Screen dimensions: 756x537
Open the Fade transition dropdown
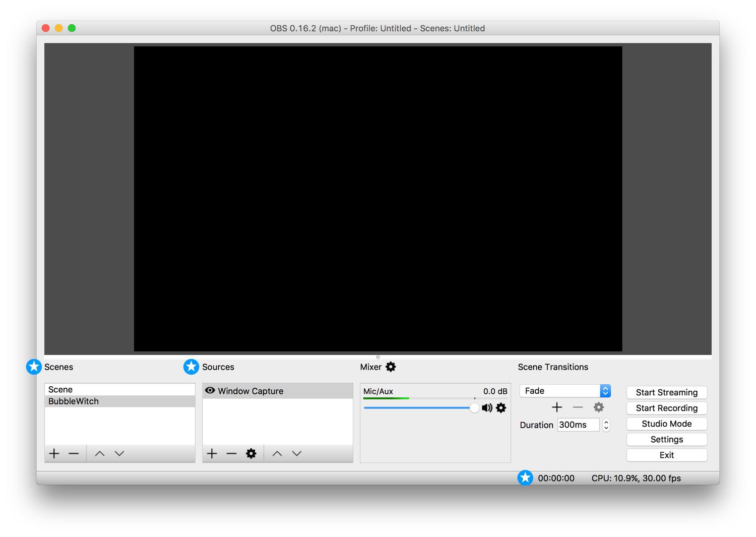tap(565, 391)
